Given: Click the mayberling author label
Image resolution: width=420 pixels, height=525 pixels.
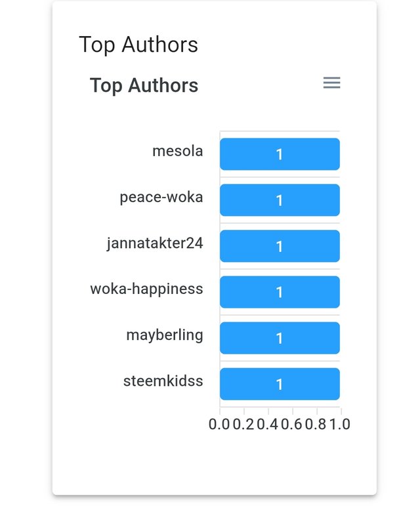Looking at the screenshot, I should [165, 335].
